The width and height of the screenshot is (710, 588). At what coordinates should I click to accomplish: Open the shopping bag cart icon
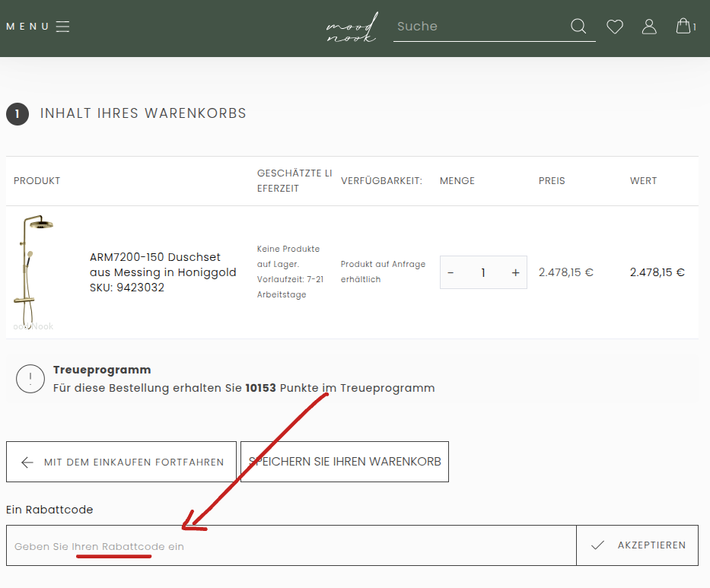[683, 26]
